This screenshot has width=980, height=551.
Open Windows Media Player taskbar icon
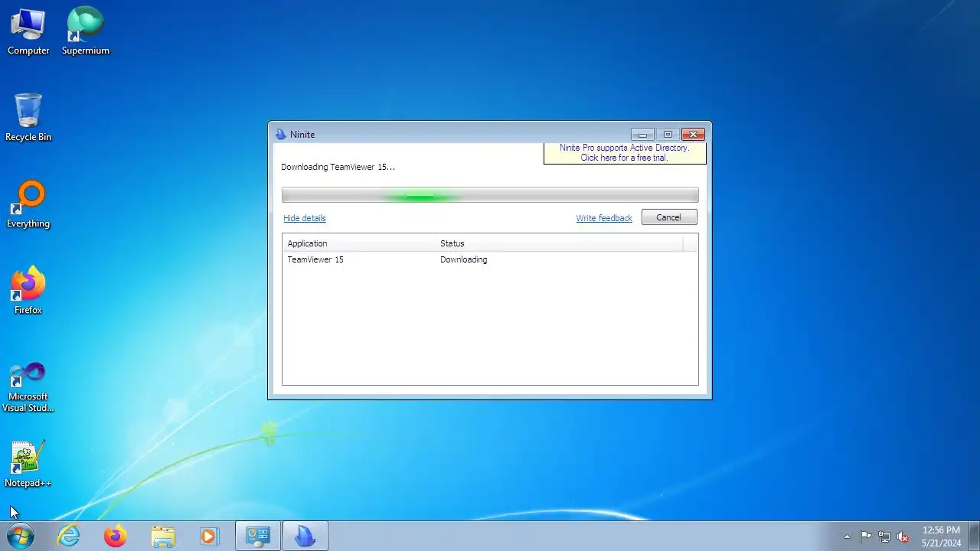click(x=209, y=536)
